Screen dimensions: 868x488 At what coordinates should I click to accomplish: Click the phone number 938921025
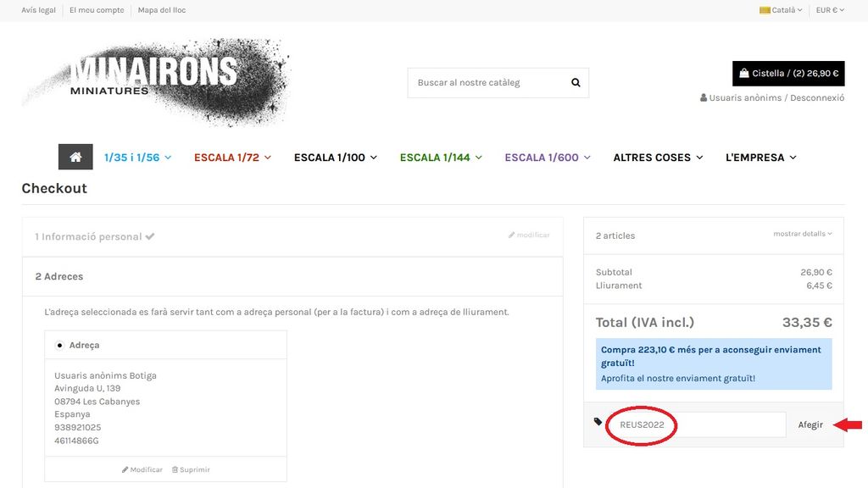click(x=77, y=428)
